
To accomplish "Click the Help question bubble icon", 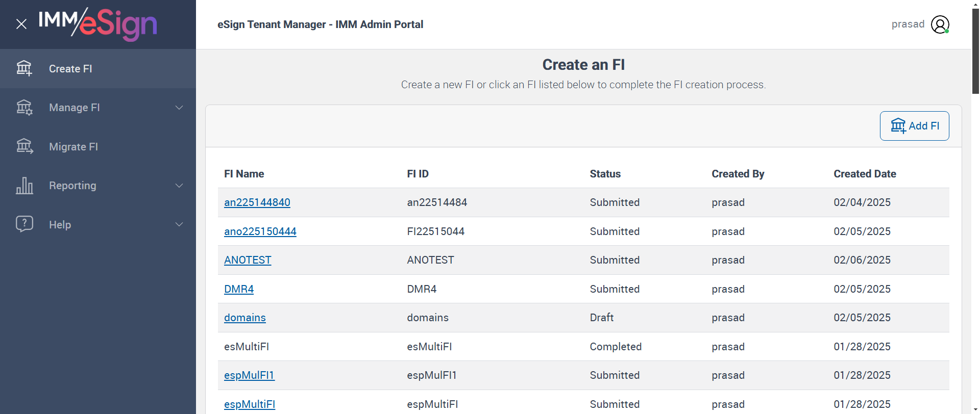I will (x=24, y=224).
